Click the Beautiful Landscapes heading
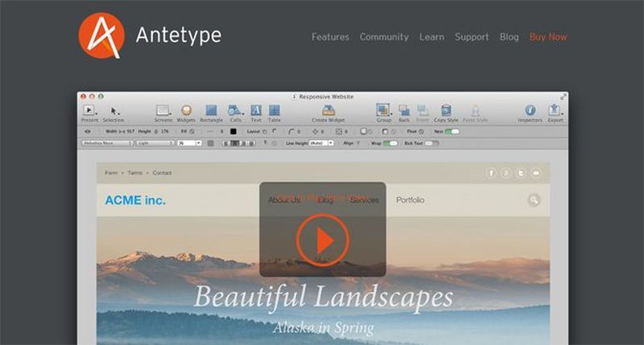The image size is (644, 345). point(324,297)
